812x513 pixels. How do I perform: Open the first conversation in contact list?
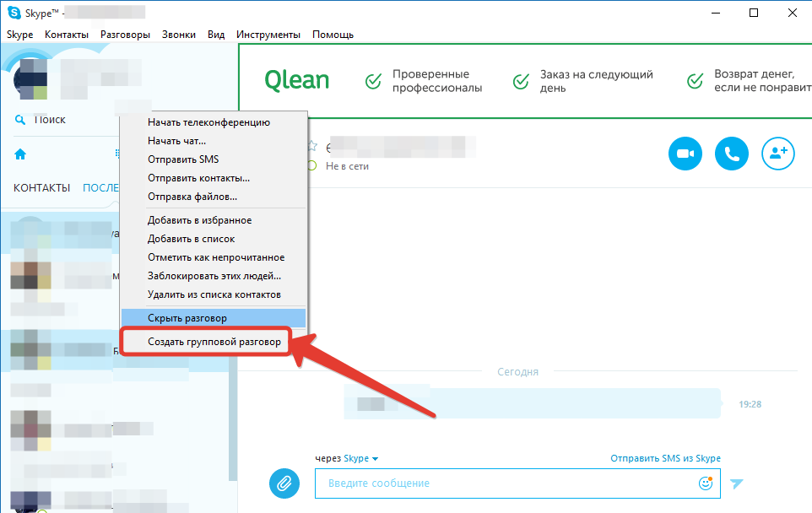pos(60,233)
